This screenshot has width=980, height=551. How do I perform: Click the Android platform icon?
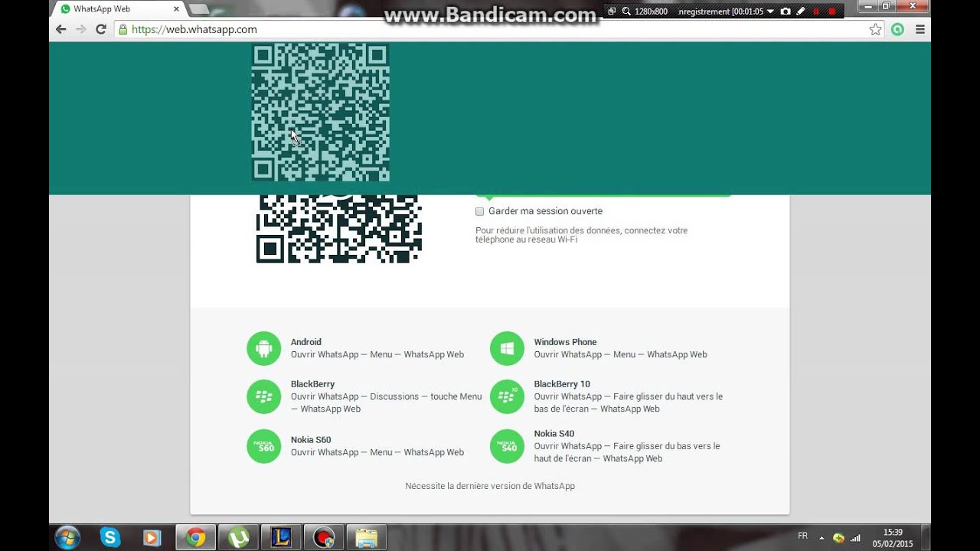(x=264, y=348)
